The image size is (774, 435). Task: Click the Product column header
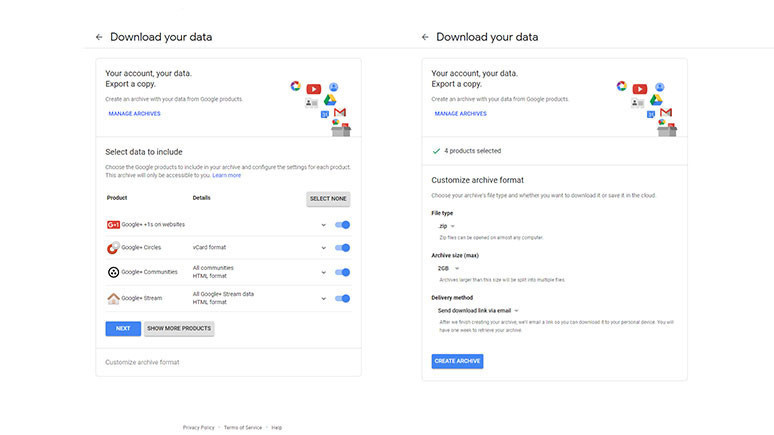pyautogui.click(x=117, y=198)
